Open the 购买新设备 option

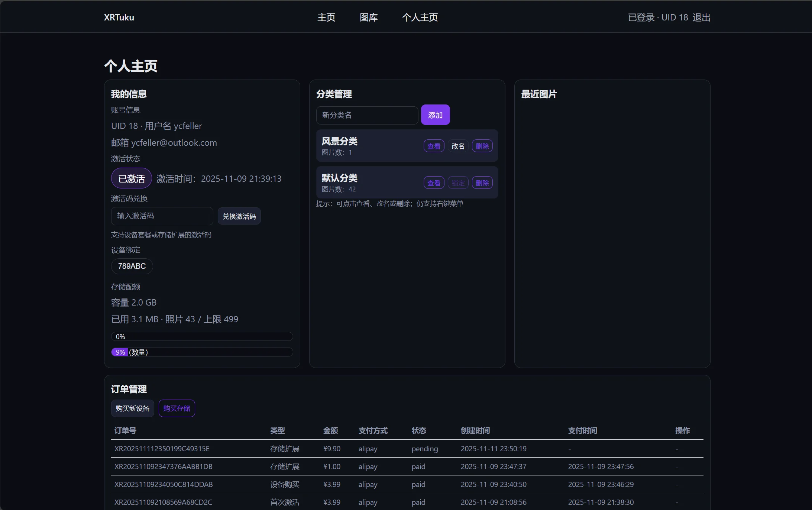pyautogui.click(x=132, y=409)
